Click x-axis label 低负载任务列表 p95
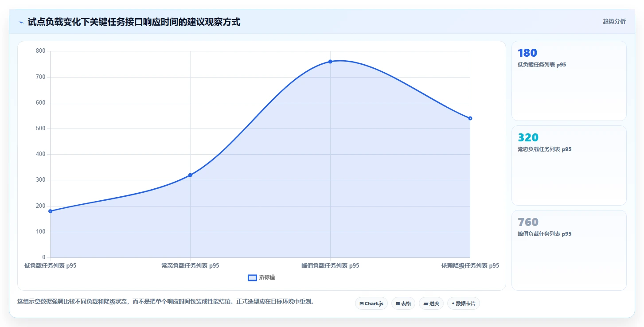Viewport: 644px width, 327px height. pyautogui.click(x=50, y=266)
